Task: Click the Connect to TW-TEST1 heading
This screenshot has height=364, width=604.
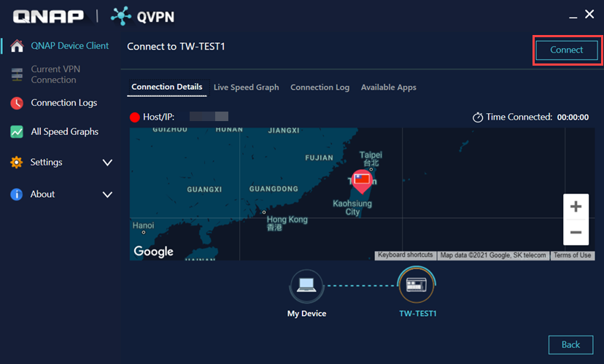Action: [x=176, y=47]
